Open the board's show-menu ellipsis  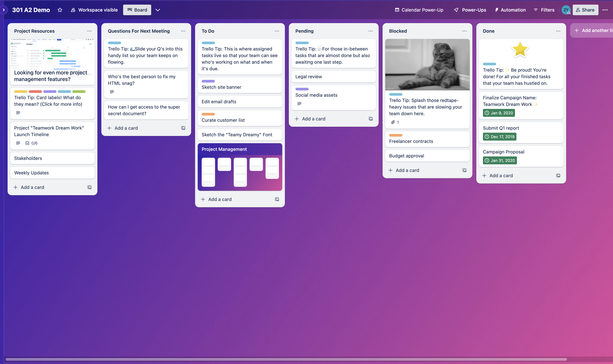pos(605,10)
